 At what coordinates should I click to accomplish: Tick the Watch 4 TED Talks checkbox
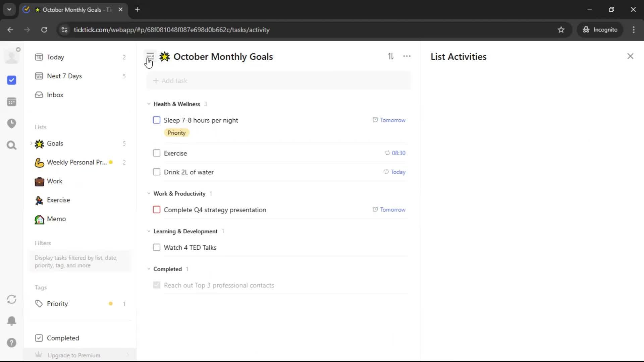coord(157,247)
